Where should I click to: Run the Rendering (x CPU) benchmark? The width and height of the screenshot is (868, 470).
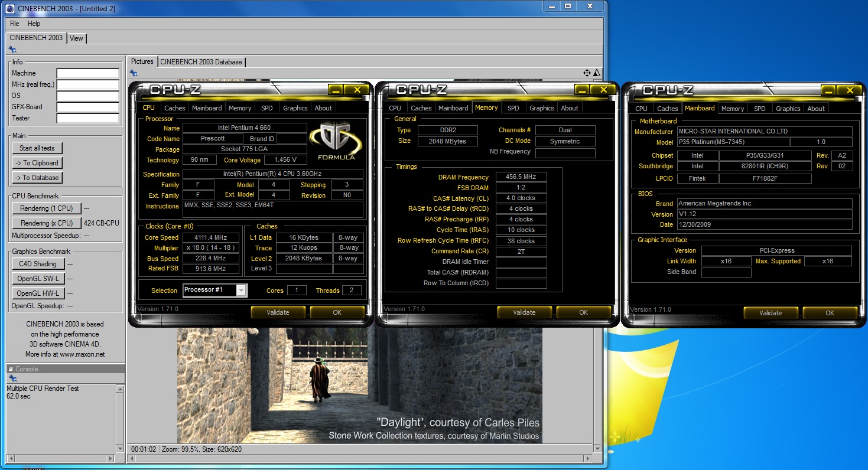click(x=47, y=223)
